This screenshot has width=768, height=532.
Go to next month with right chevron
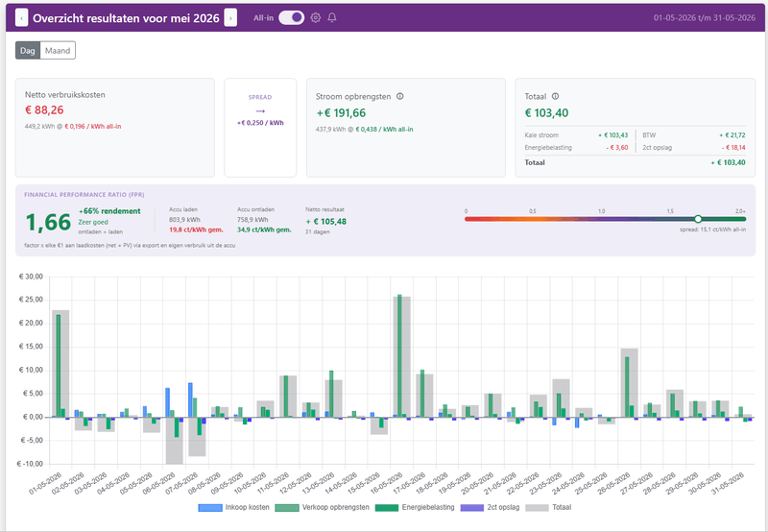[x=230, y=18]
